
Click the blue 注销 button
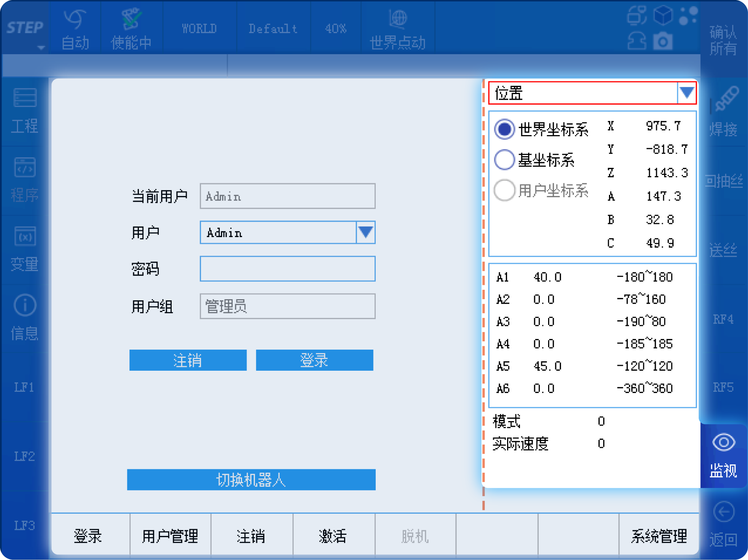pyautogui.click(x=188, y=360)
